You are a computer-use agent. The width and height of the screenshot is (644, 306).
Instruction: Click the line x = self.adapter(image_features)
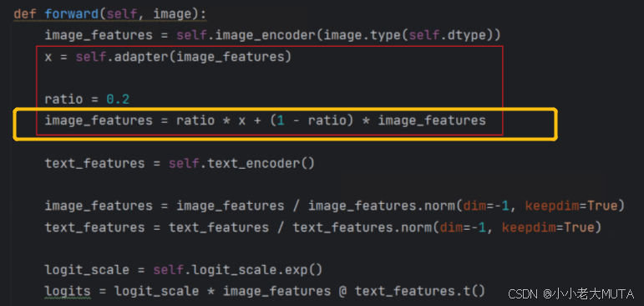pyautogui.click(x=168, y=57)
